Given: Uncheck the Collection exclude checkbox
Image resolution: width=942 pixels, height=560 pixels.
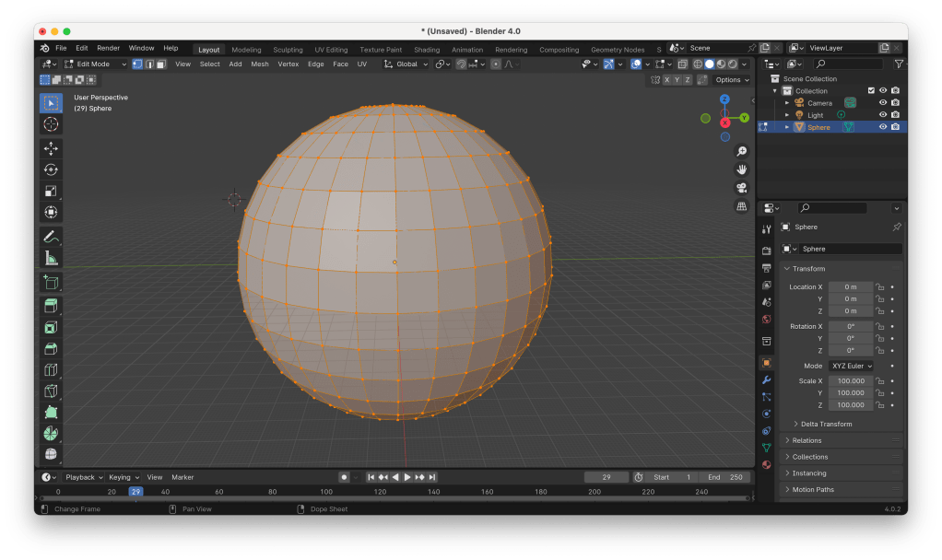Looking at the screenshot, I should pos(871,90).
